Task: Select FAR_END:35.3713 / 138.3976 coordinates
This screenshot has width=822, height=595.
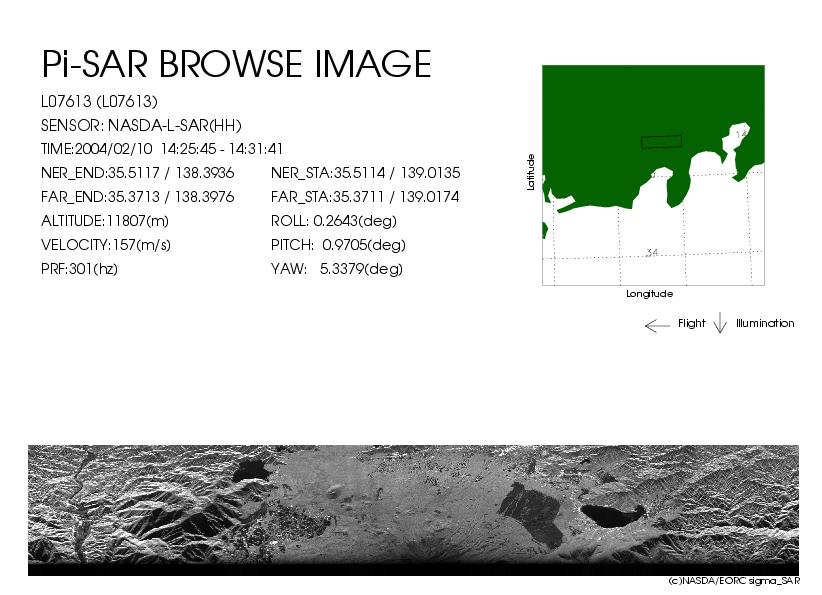Action: pyautogui.click(x=137, y=197)
